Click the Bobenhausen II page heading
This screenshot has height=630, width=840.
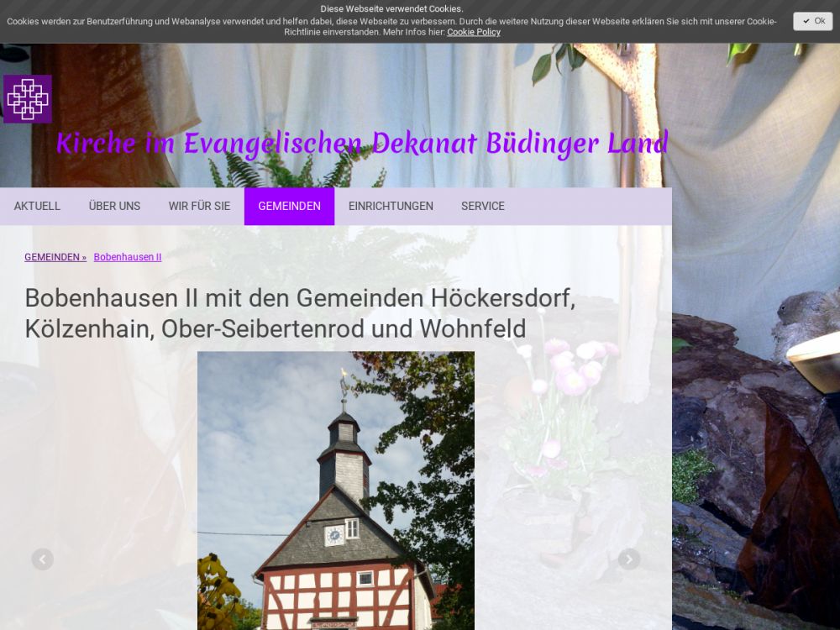coord(300,312)
